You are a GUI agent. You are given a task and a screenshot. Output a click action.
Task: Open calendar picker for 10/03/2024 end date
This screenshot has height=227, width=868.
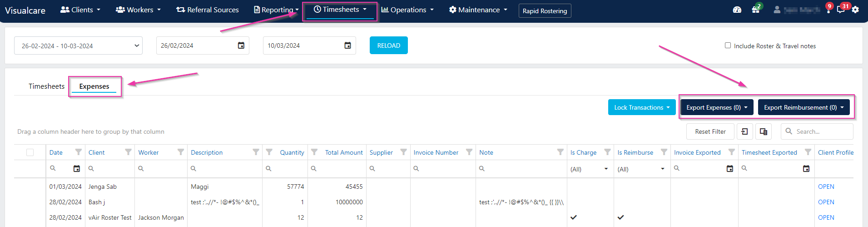point(348,45)
